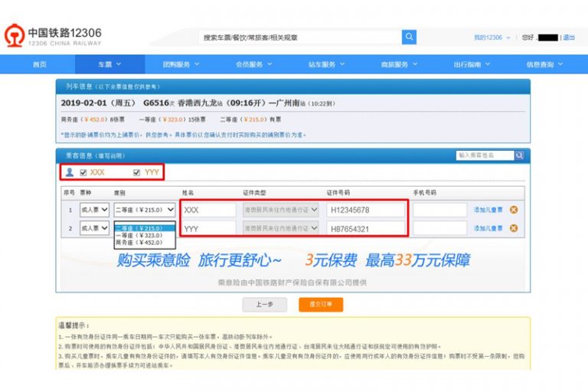
Task: Click the blue search magnifier button
Action: [410, 37]
